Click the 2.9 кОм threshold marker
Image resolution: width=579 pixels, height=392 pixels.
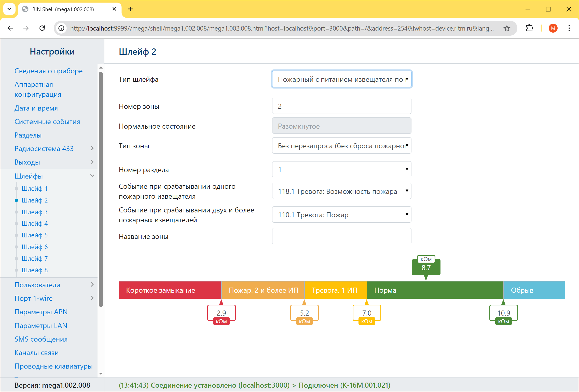221,313
